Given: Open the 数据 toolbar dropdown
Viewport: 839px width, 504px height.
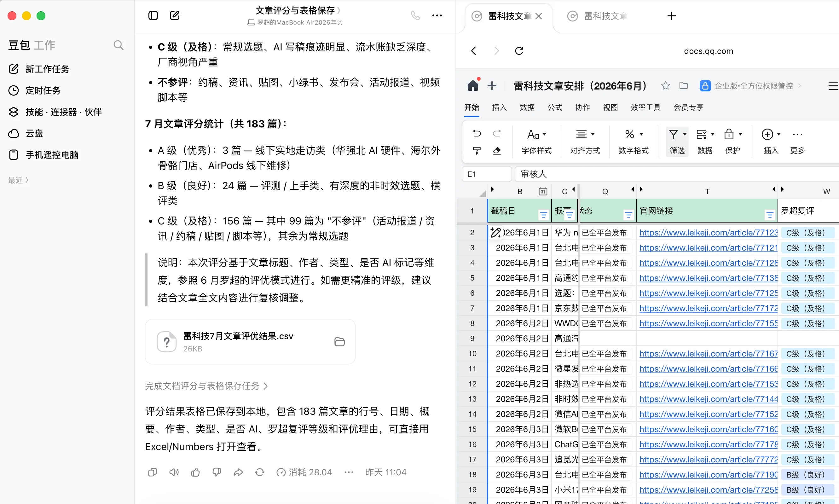Looking at the screenshot, I should 705,142.
